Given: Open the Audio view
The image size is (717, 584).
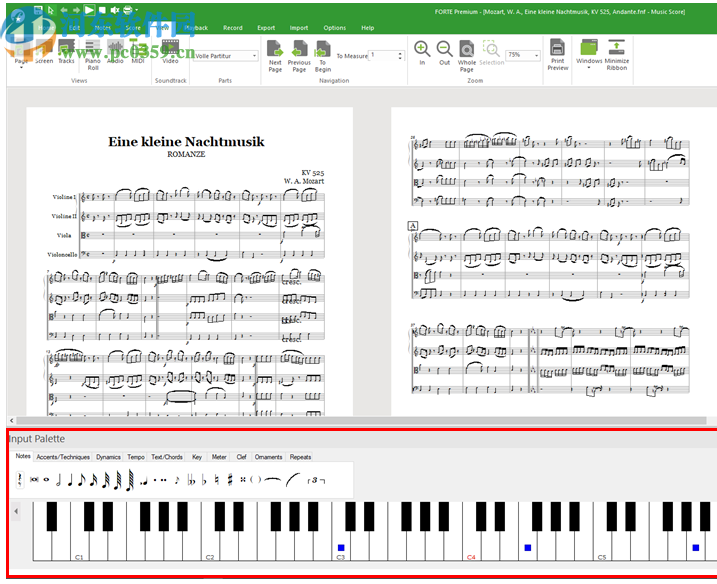Looking at the screenshot, I should tap(115, 52).
